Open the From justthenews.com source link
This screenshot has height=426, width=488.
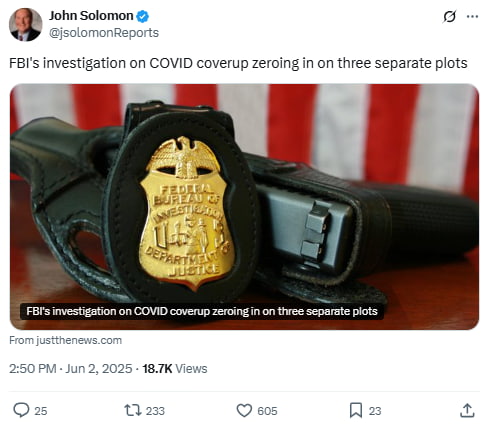click(x=65, y=340)
